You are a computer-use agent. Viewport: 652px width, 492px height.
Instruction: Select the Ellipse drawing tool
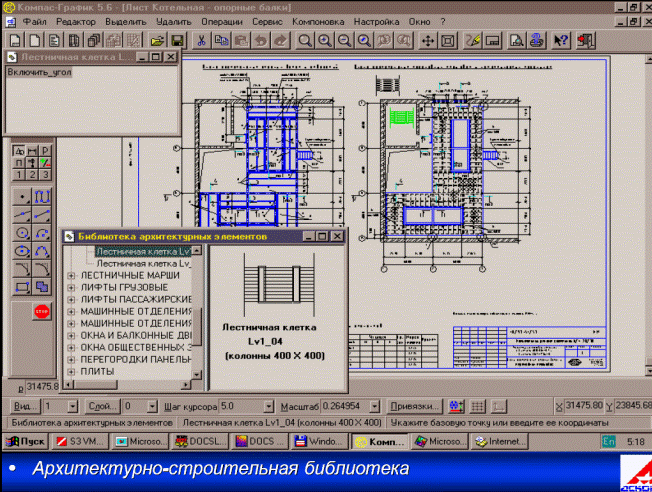click(x=22, y=251)
